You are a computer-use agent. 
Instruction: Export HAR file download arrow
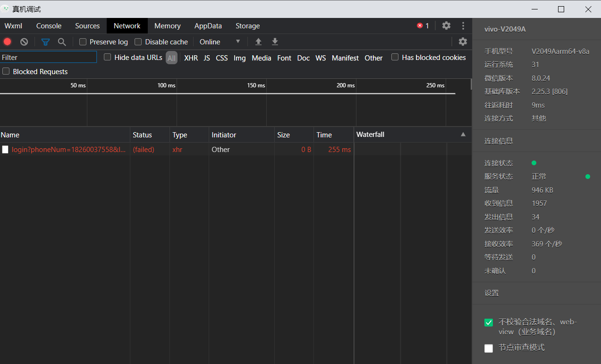pyautogui.click(x=275, y=42)
